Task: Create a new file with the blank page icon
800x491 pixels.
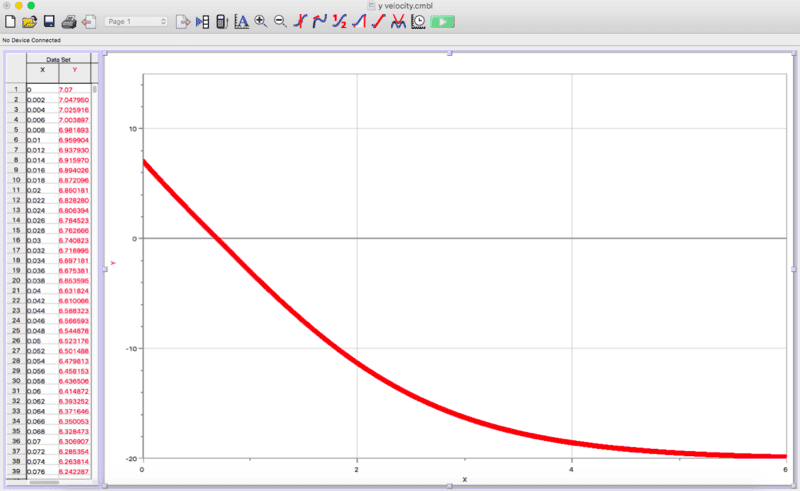Action: click(x=11, y=21)
